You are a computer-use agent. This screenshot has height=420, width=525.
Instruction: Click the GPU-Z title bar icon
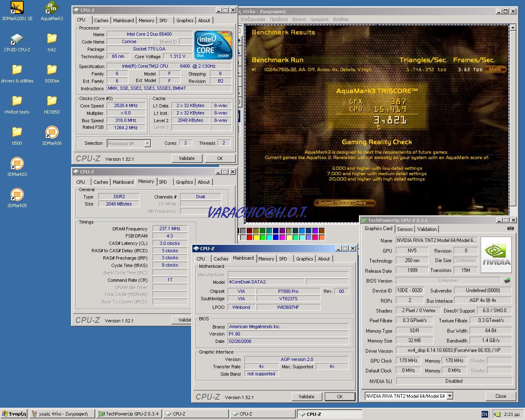pos(364,220)
